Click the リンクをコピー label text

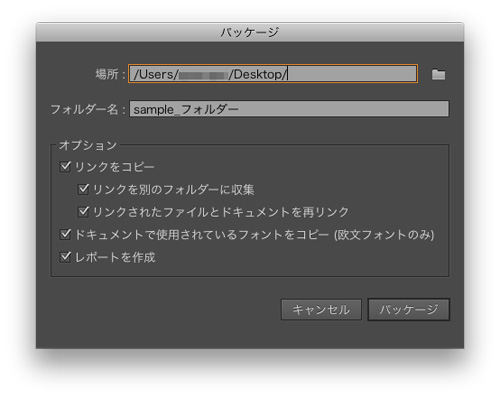[x=115, y=167]
